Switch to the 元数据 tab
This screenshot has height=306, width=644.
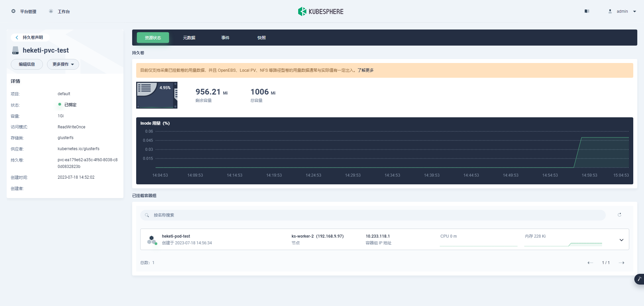coord(189,38)
